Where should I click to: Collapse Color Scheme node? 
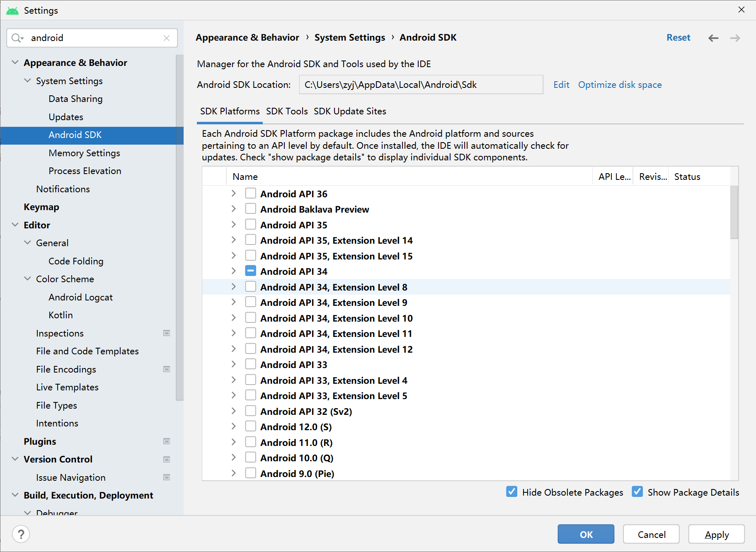pyautogui.click(x=27, y=279)
